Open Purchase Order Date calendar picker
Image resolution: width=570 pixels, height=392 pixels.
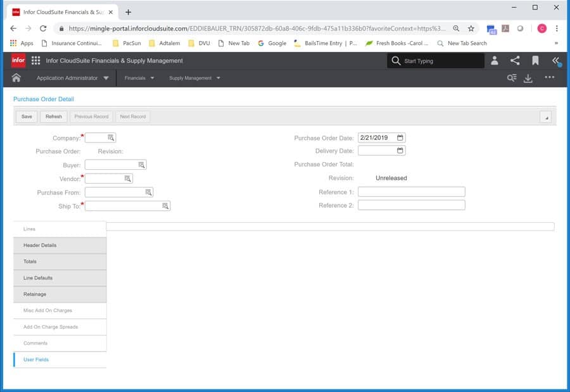[400, 137]
